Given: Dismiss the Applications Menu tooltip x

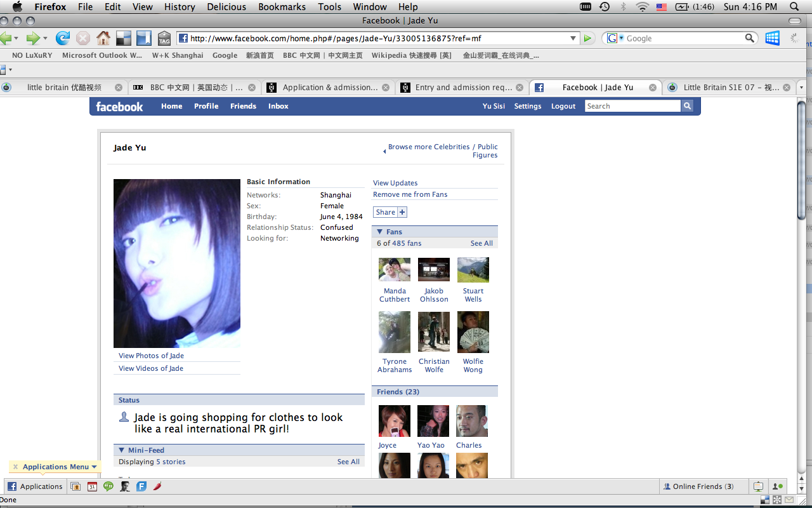Looking at the screenshot, I should click(x=15, y=467).
